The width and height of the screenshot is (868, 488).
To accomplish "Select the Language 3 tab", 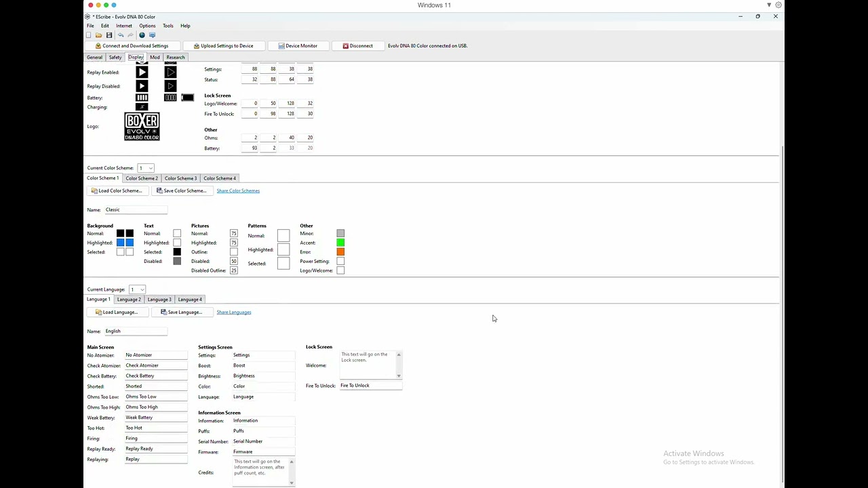I will pos(159,300).
